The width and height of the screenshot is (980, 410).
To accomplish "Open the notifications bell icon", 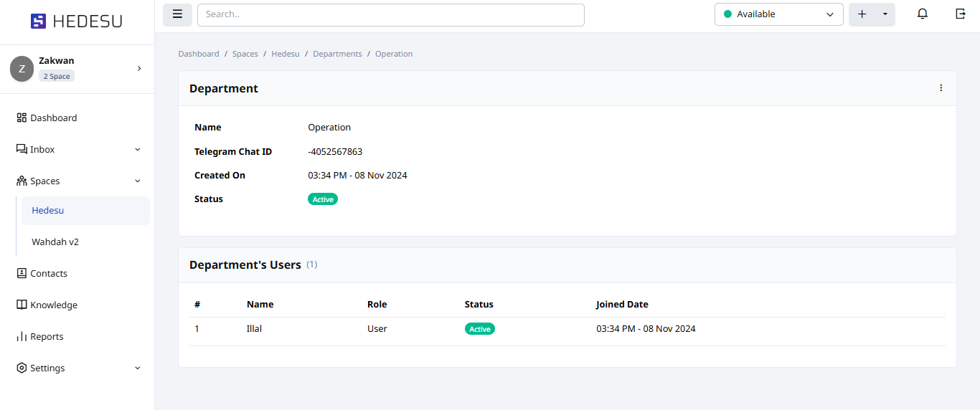I will coord(923,14).
